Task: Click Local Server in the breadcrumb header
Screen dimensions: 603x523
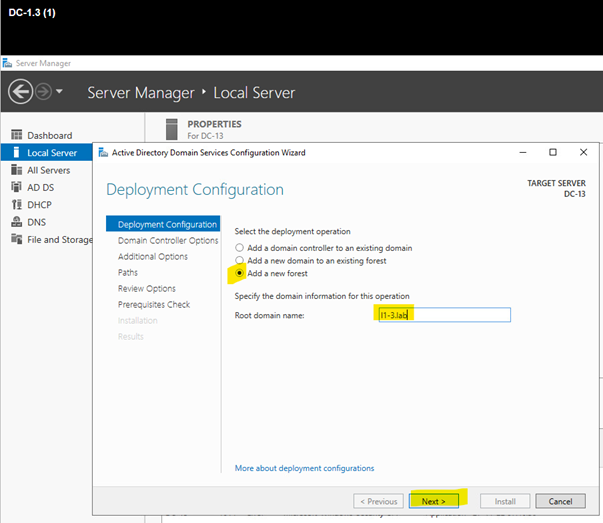Action: [x=254, y=93]
